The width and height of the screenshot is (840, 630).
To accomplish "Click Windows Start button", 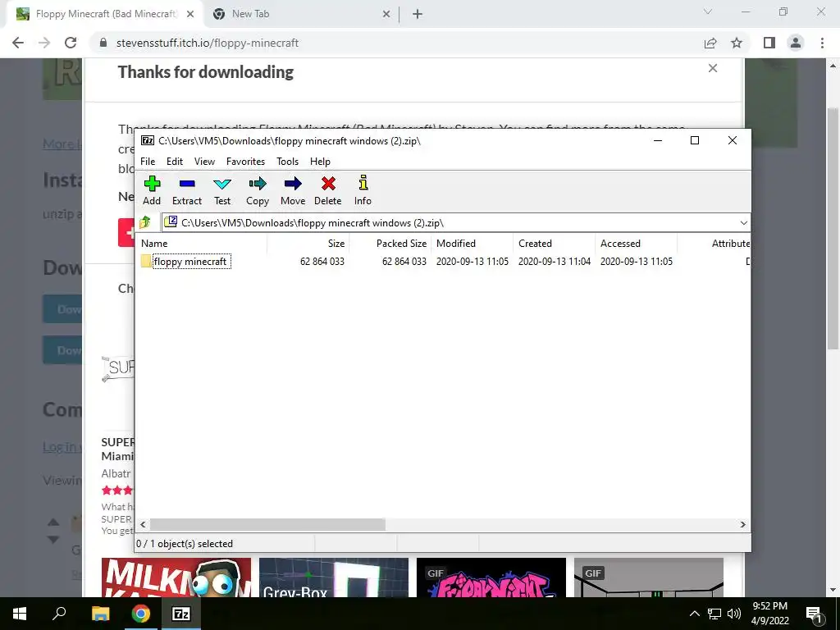I will pyautogui.click(x=20, y=614).
